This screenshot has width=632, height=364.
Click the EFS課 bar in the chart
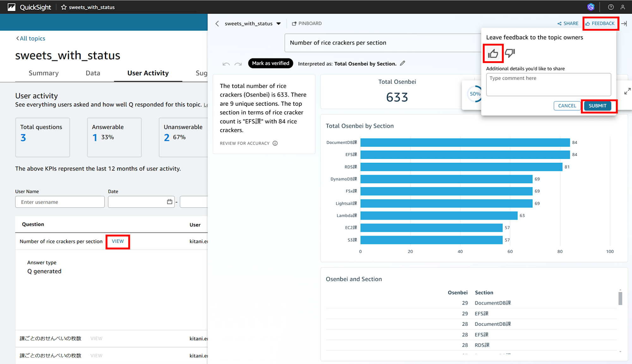pyautogui.click(x=465, y=155)
